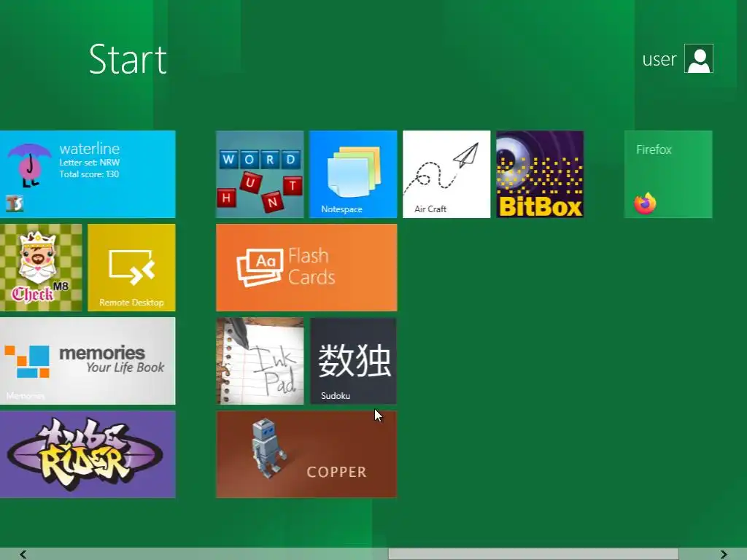Open the Notespace app tile

(353, 174)
